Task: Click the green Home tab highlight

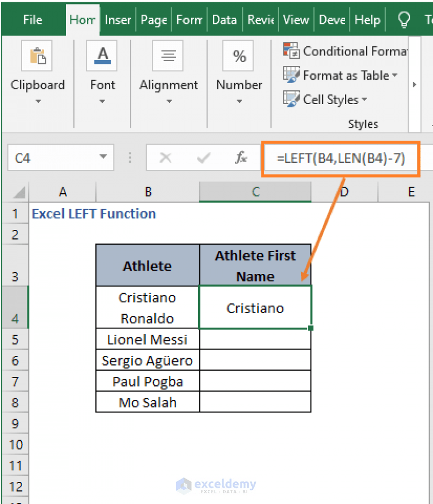Action: click(x=82, y=19)
